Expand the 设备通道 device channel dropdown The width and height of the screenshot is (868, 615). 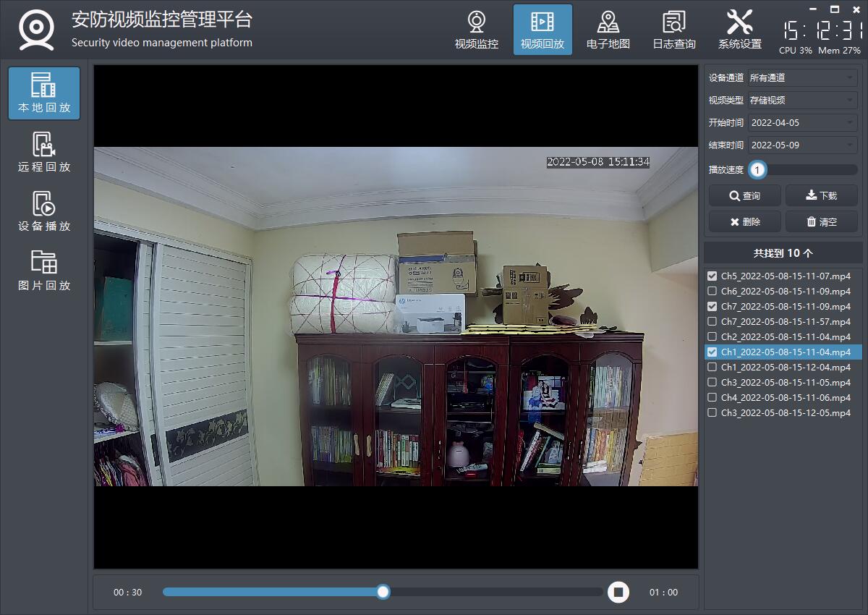(x=802, y=77)
